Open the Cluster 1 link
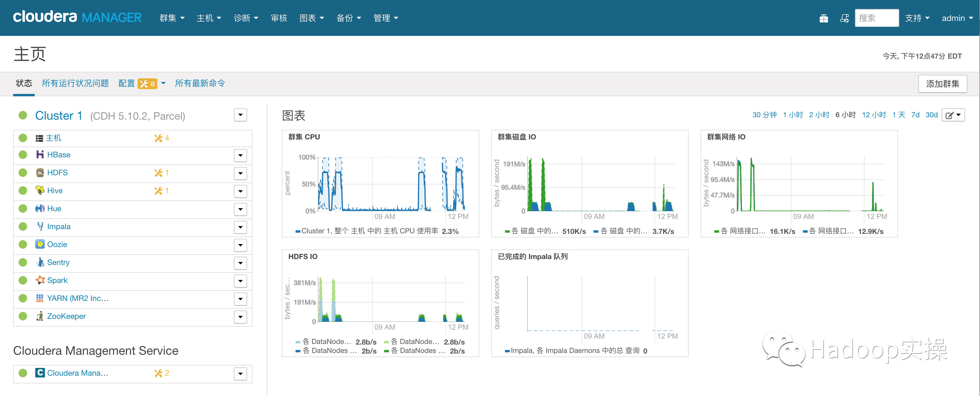The width and height of the screenshot is (980, 396). pos(59,115)
